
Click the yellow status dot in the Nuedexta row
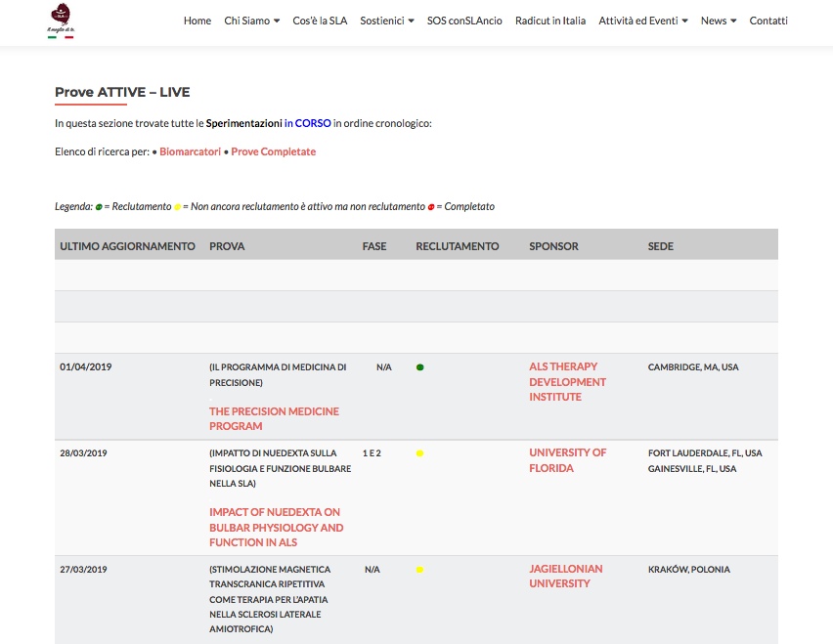pyautogui.click(x=419, y=453)
